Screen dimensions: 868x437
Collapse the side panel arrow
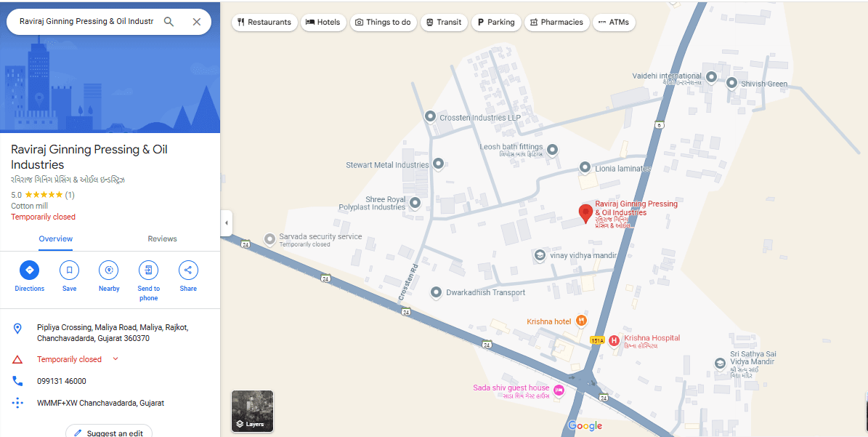(x=226, y=223)
